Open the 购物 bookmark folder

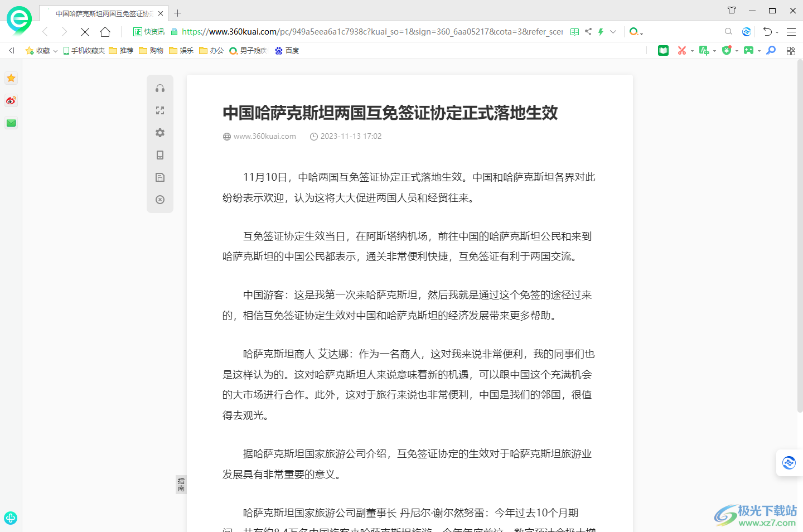point(151,51)
